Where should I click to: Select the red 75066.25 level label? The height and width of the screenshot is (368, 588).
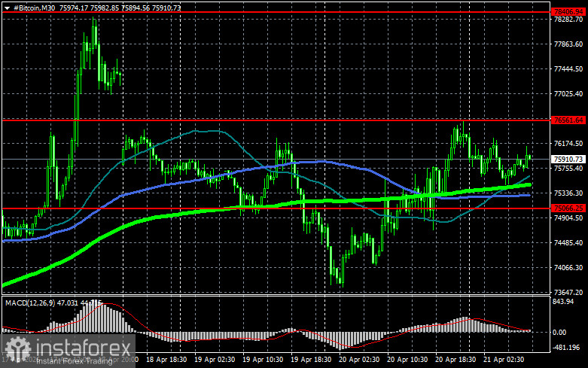point(568,208)
